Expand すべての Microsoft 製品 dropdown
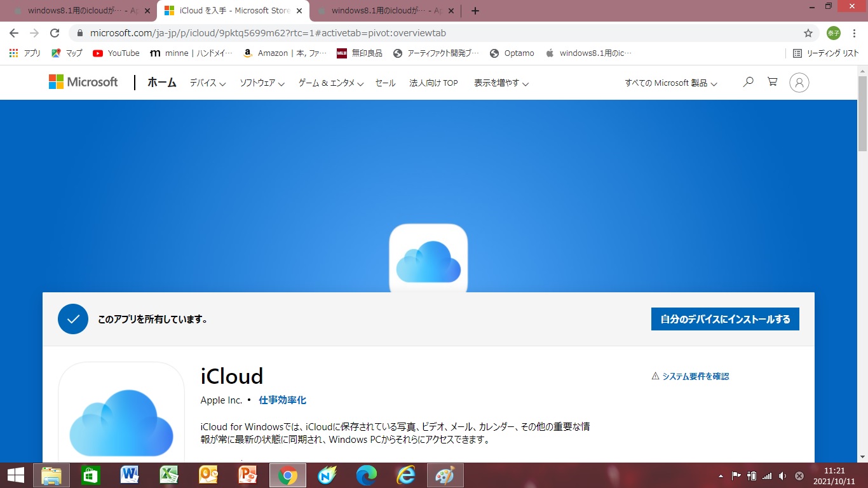Image resolution: width=868 pixels, height=488 pixels. [x=671, y=83]
